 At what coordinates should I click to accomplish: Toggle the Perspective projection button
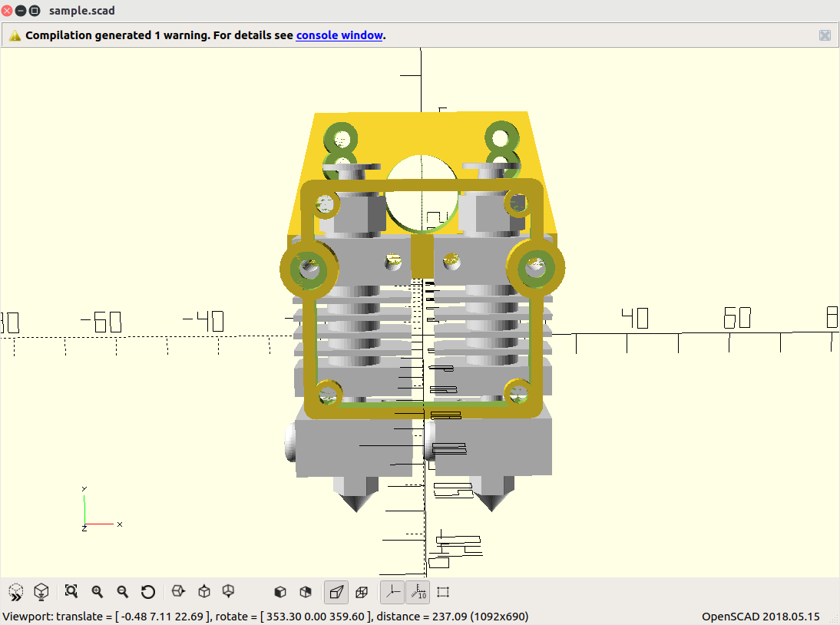(336, 592)
